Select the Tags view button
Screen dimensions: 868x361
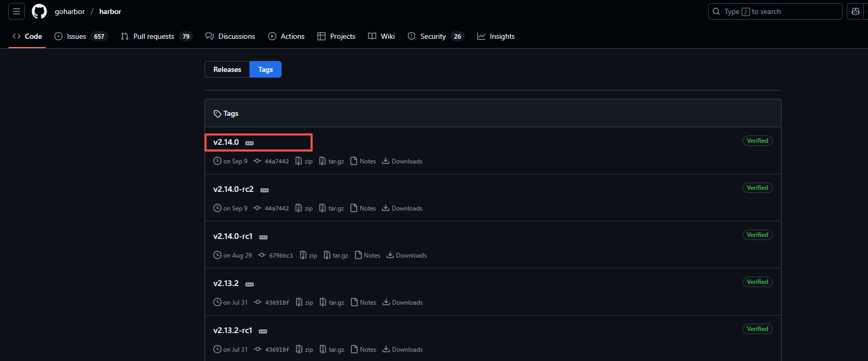(266, 69)
